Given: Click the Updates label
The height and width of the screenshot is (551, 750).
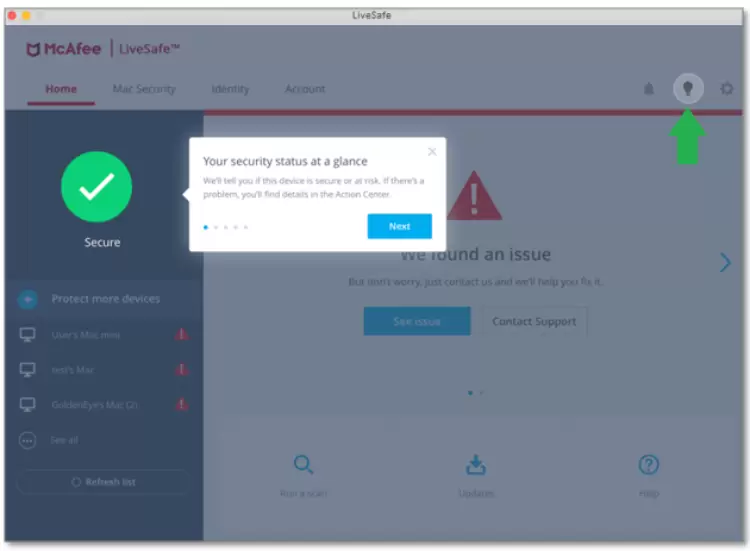Looking at the screenshot, I should 476,493.
